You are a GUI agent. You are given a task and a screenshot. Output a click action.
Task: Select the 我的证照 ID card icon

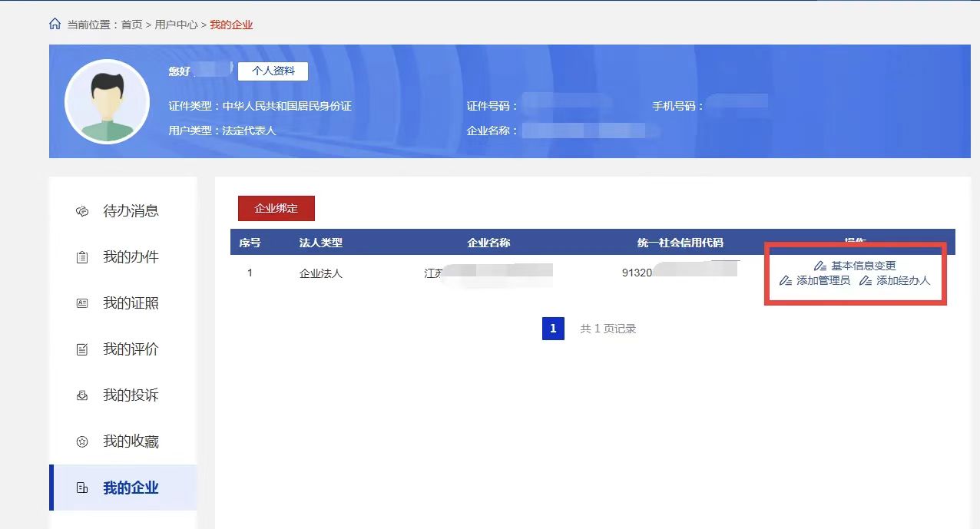coord(82,303)
